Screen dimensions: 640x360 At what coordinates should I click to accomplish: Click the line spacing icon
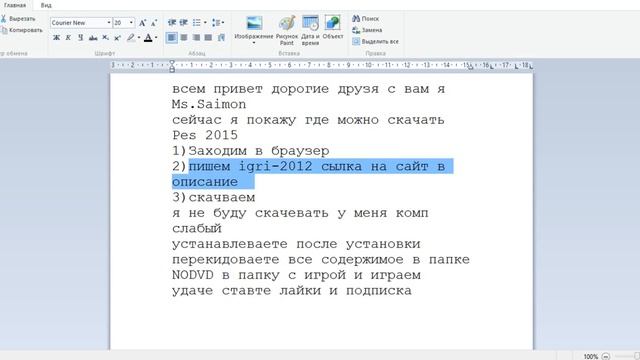pyautogui.click(x=216, y=22)
